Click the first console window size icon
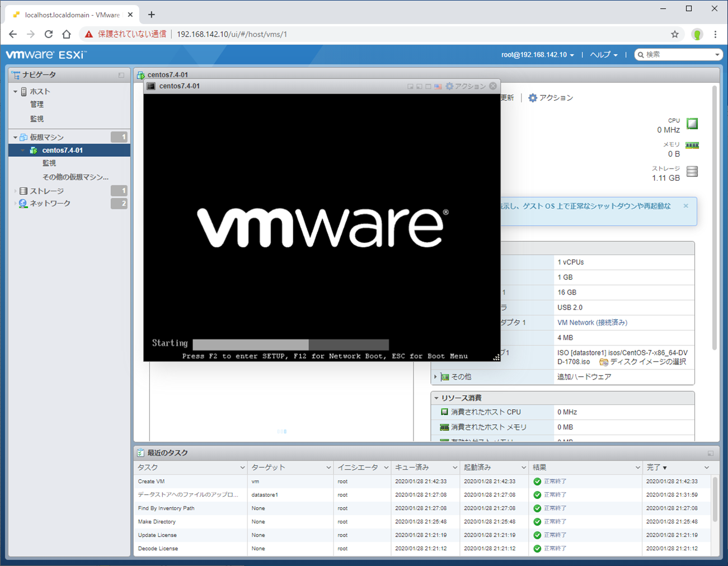This screenshot has height=566, width=728. pyautogui.click(x=410, y=86)
